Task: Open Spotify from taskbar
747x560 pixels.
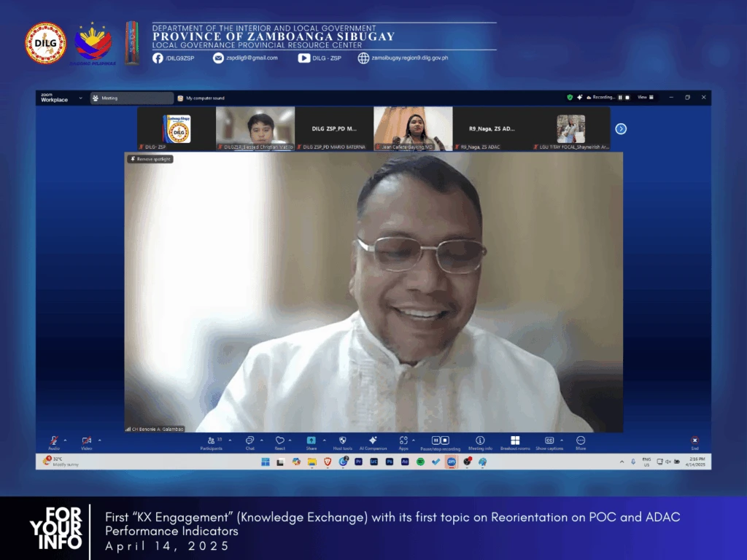Action: coord(420,462)
